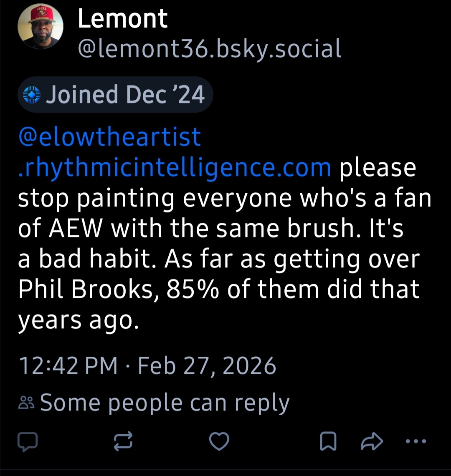The height and width of the screenshot is (476, 451).
Task: Tap the Joined Dec '24 badge
Action: (x=116, y=94)
